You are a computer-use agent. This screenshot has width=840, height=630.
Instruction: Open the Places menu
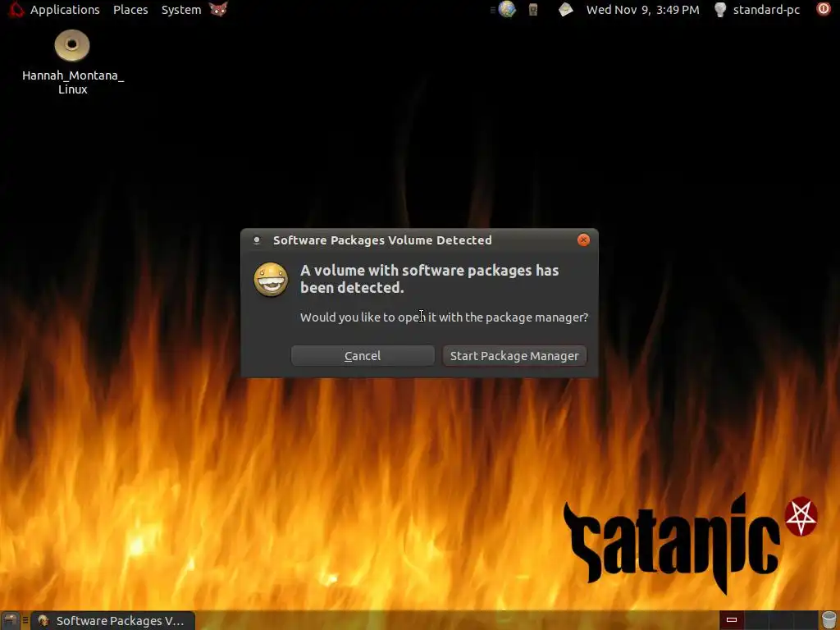[130, 10]
